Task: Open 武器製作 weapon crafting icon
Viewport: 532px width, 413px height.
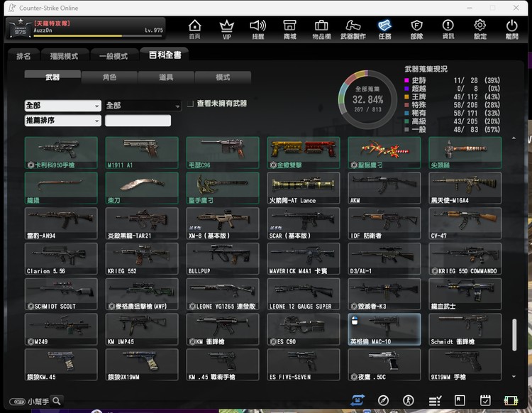Action: [353, 28]
